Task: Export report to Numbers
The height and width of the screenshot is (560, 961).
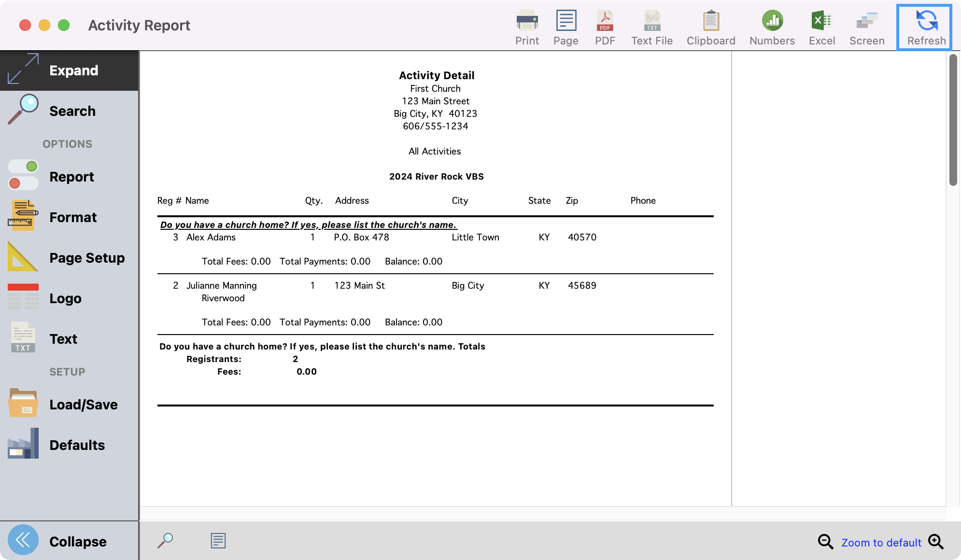Action: click(x=772, y=27)
